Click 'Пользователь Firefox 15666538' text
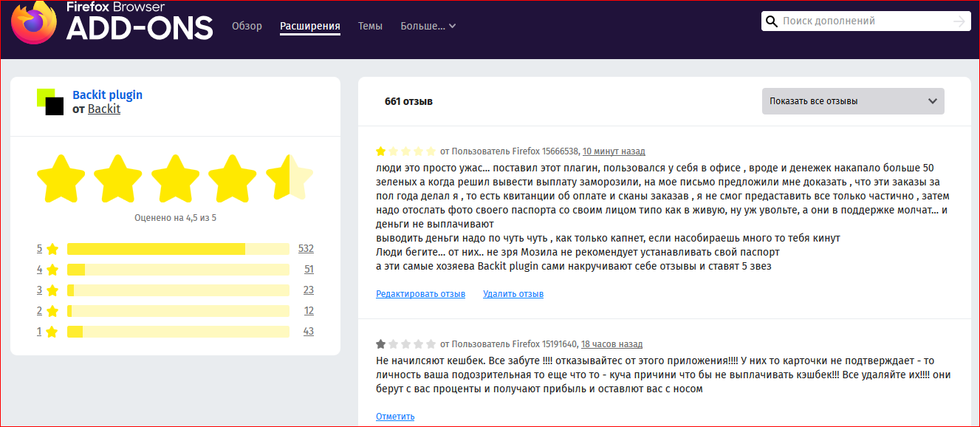Viewport: 980px width, 427px height. 515,151
